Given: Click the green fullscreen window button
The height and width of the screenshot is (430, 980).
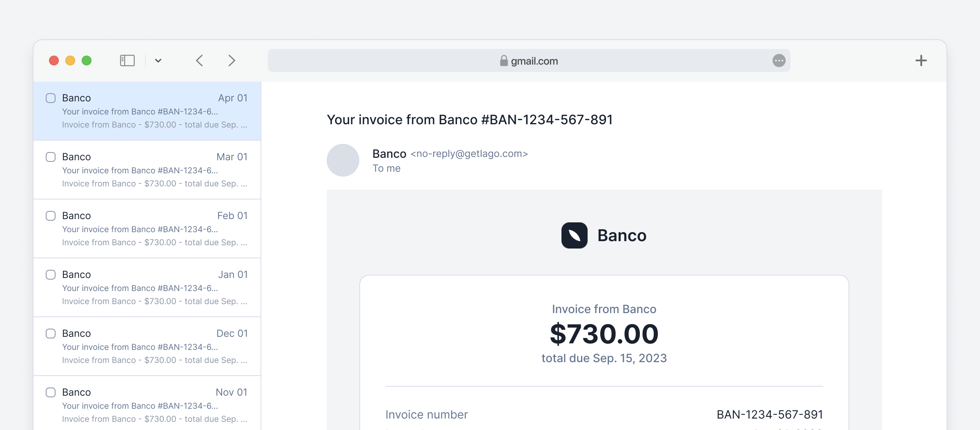Looking at the screenshot, I should [87, 60].
